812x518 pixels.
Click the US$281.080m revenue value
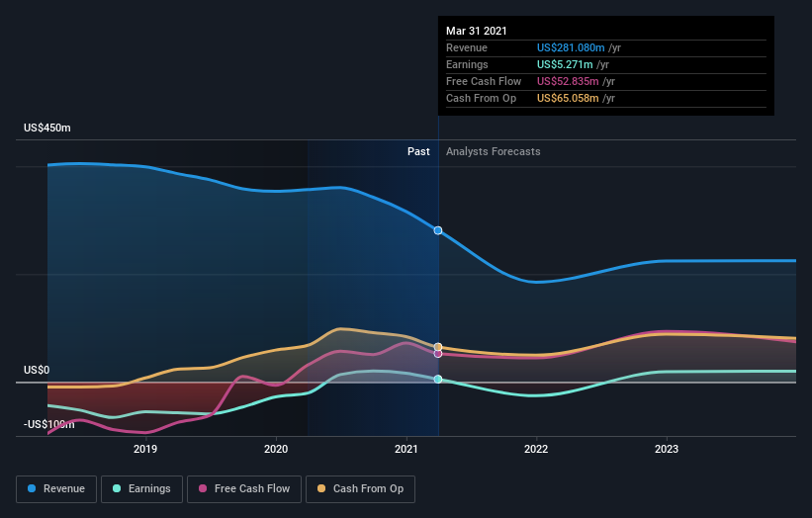pyautogui.click(x=571, y=47)
